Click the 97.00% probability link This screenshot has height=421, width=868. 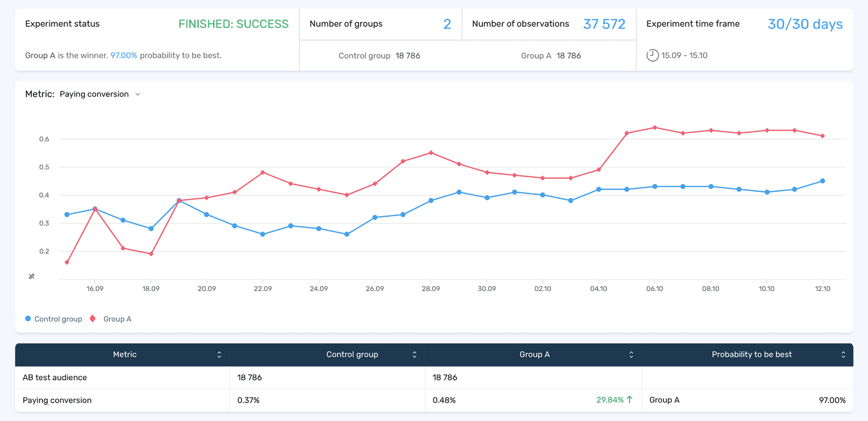pos(123,55)
